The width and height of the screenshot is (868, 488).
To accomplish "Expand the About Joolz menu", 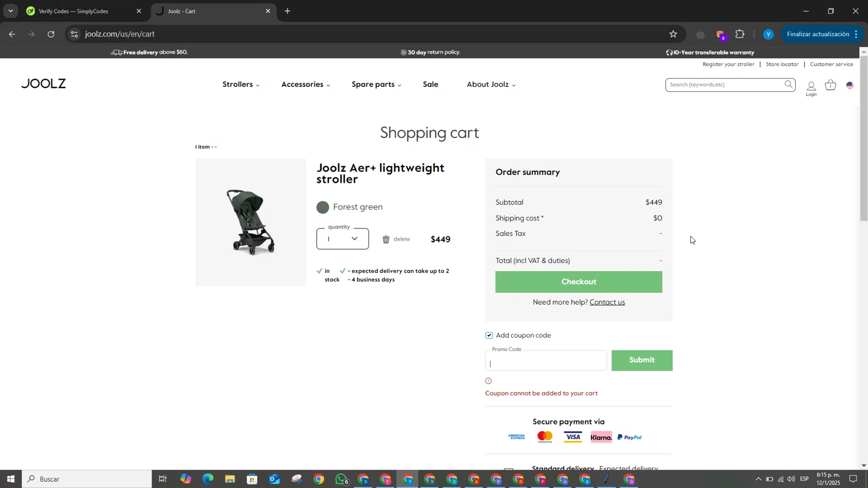I will (491, 84).
